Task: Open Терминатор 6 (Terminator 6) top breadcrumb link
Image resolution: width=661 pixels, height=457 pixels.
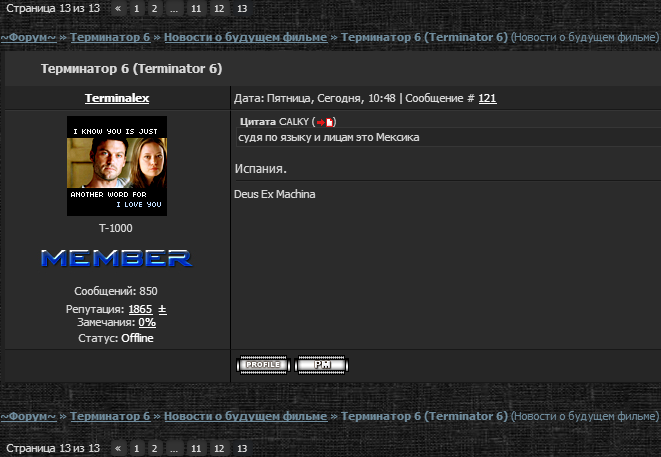Action: point(424,38)
